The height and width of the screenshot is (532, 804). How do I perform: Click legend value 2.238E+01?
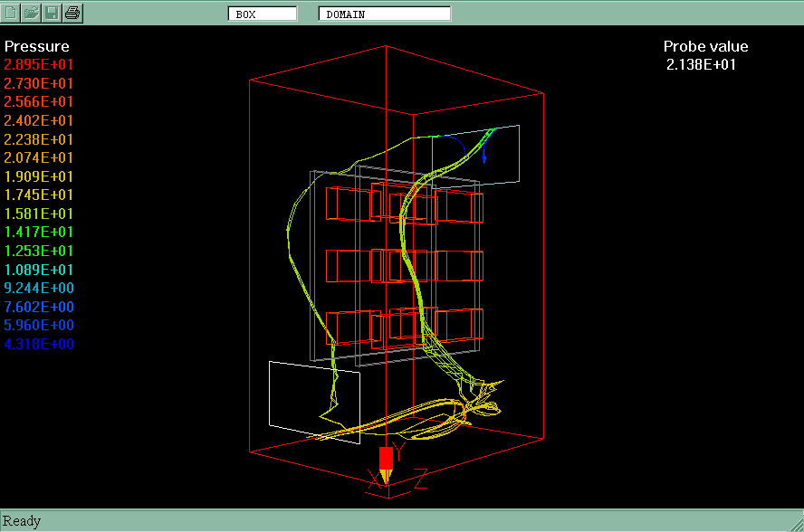tap(39, 139)
